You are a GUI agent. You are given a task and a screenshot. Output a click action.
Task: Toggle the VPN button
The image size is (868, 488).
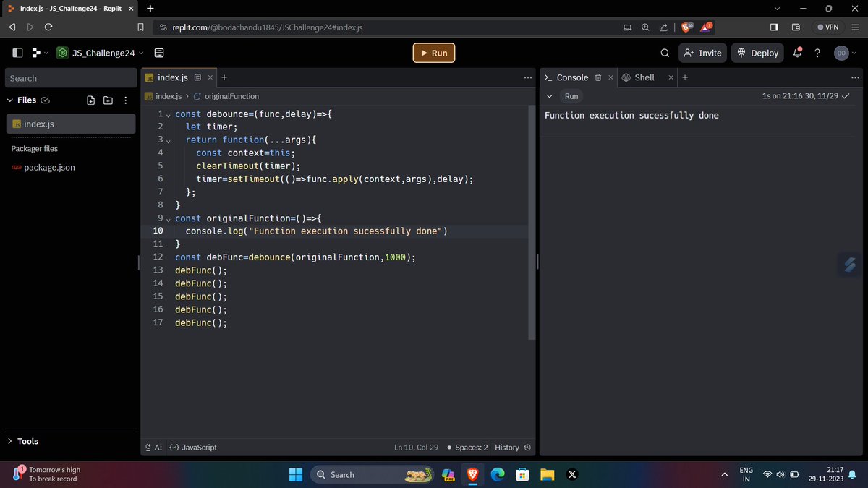tap(828, 27)
